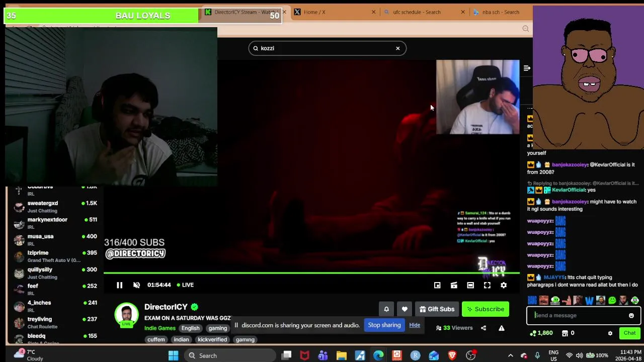Screen dimensions: 644x362
Task: Hide the screen sharing banner
Action: 415,325
